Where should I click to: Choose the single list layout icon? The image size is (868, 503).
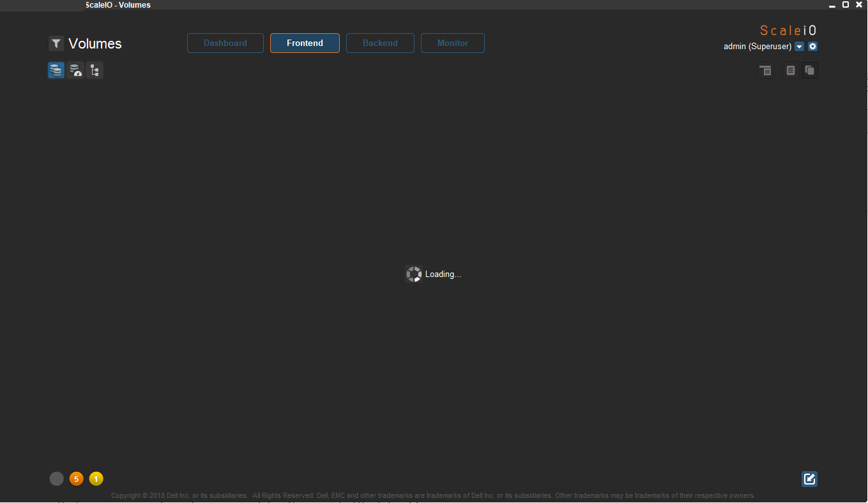[790, 70]
